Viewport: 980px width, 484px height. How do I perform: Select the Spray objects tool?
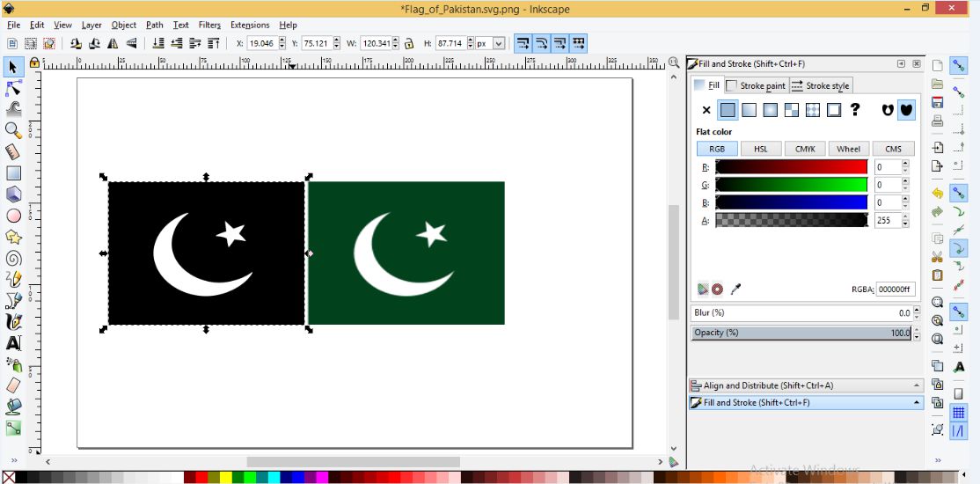pyautogui.click(x=13, y=364)
